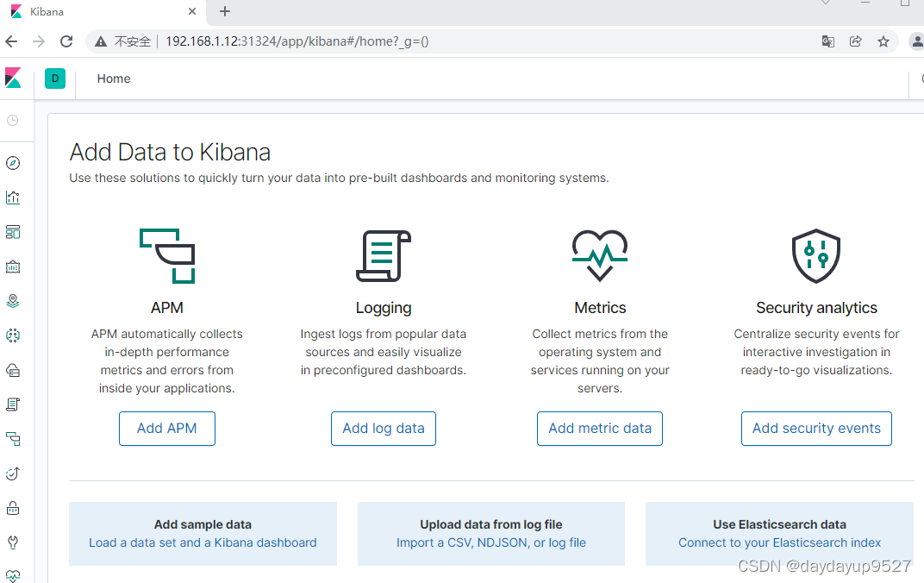Open Dev Tools from the wrench sidebar icon
Screen dimensions: 924x583
click(x=13, y=542)
